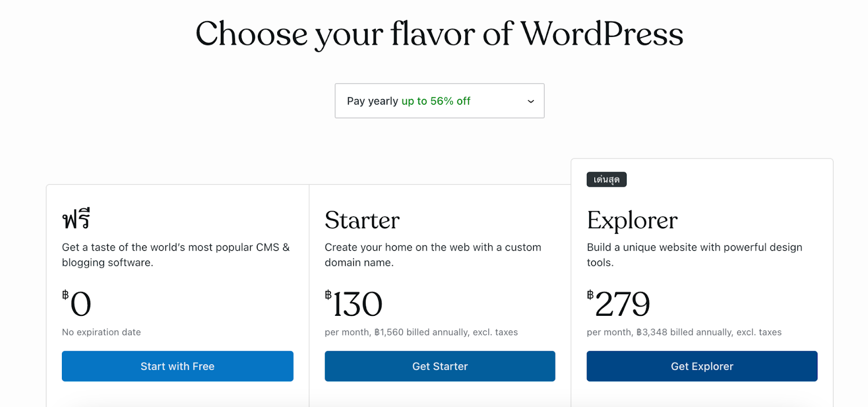The height and width of the screenshot is (407, 868).
Task: Click the free plan CMS description text
Action: point(175,255)
